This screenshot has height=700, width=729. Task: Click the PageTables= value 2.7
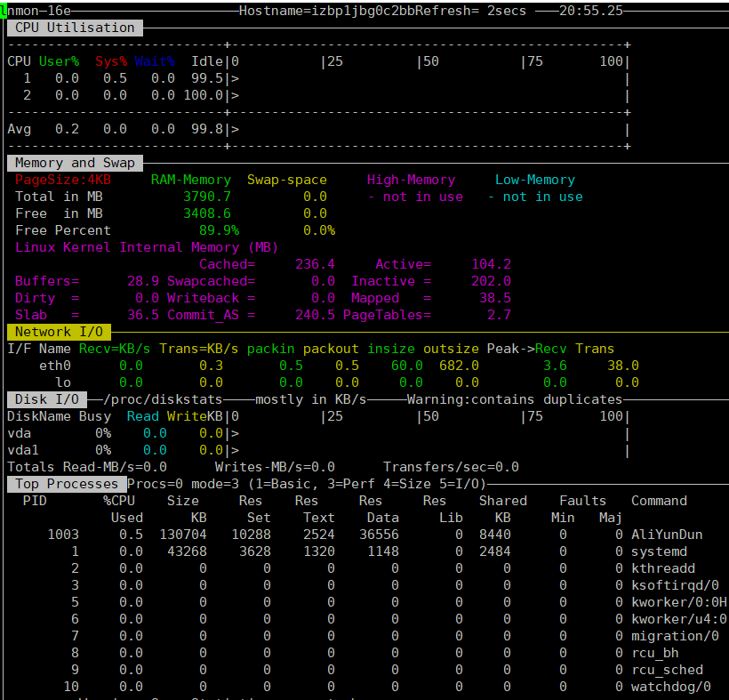(500, 315)
